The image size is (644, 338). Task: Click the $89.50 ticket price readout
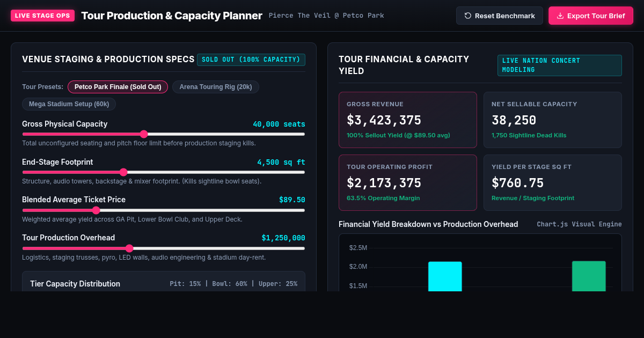tap(292, 200)
